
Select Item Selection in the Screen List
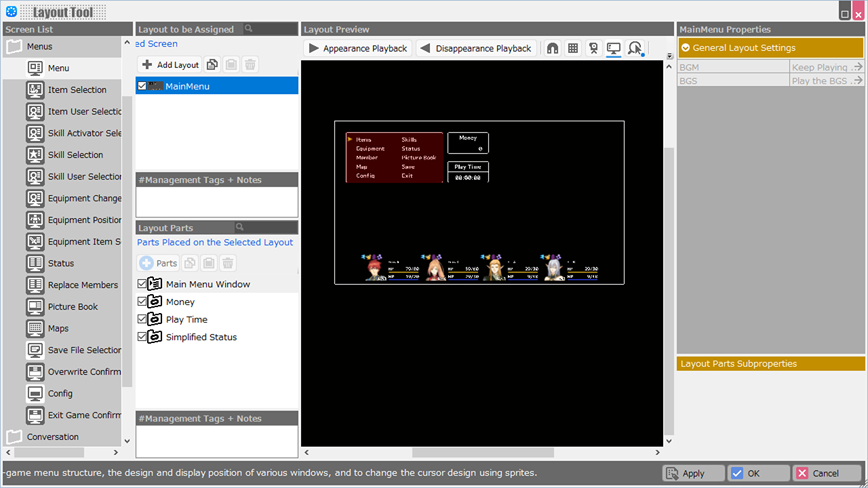coord(77,89)
